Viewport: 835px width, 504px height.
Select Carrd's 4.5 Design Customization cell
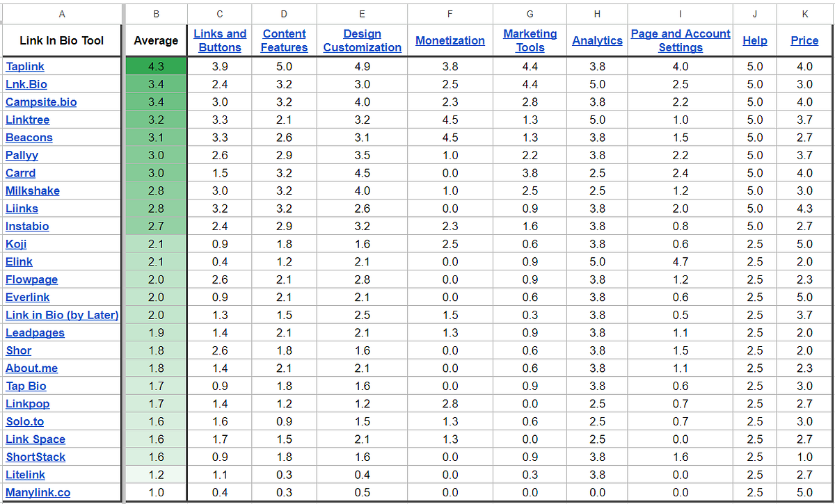[x=362, y=173]
